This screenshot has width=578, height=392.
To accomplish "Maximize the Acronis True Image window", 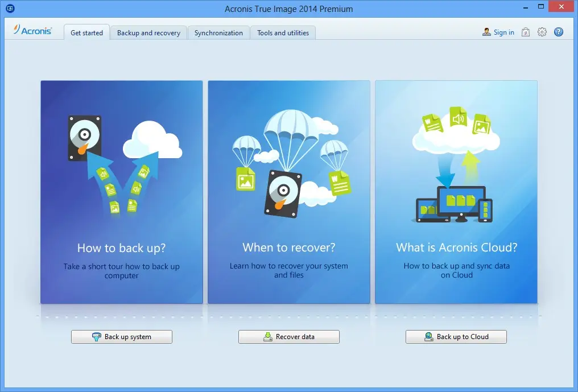I will click(x=541, y=7).
